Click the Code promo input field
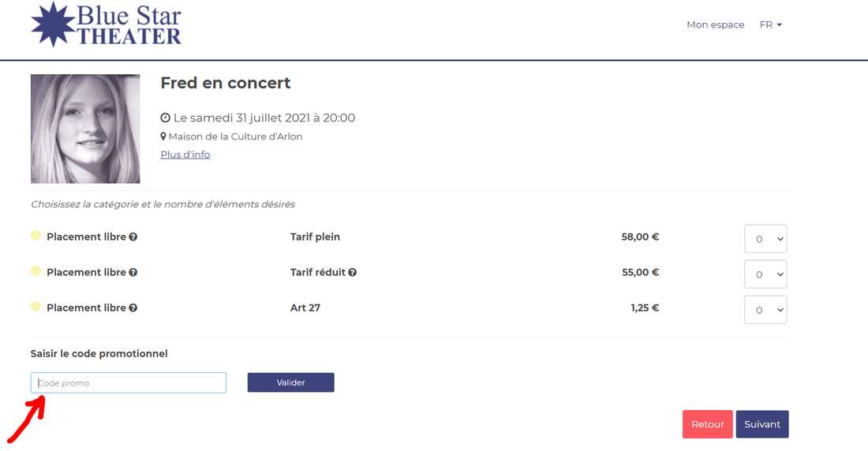This screenshot has width=868, height=451. click(129, 383)
